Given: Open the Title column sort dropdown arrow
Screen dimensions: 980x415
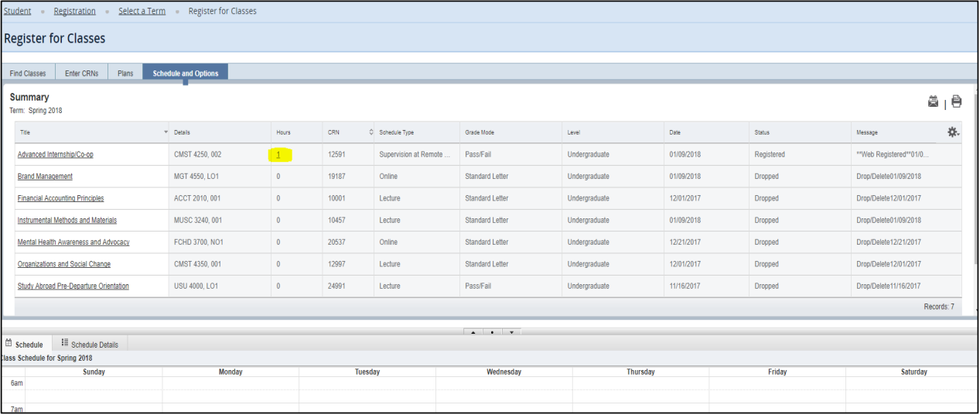Looking at the screenshot, I should click(166, 132).
